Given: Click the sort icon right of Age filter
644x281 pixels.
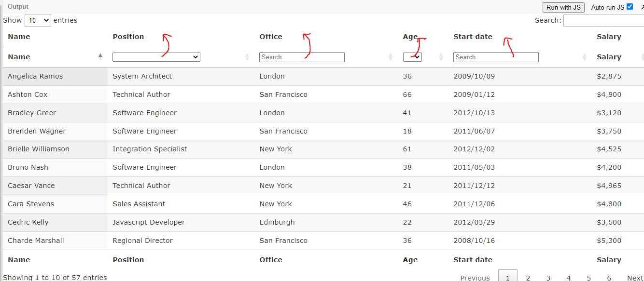Looking at the screenshot, I should [x=440, y=56].
